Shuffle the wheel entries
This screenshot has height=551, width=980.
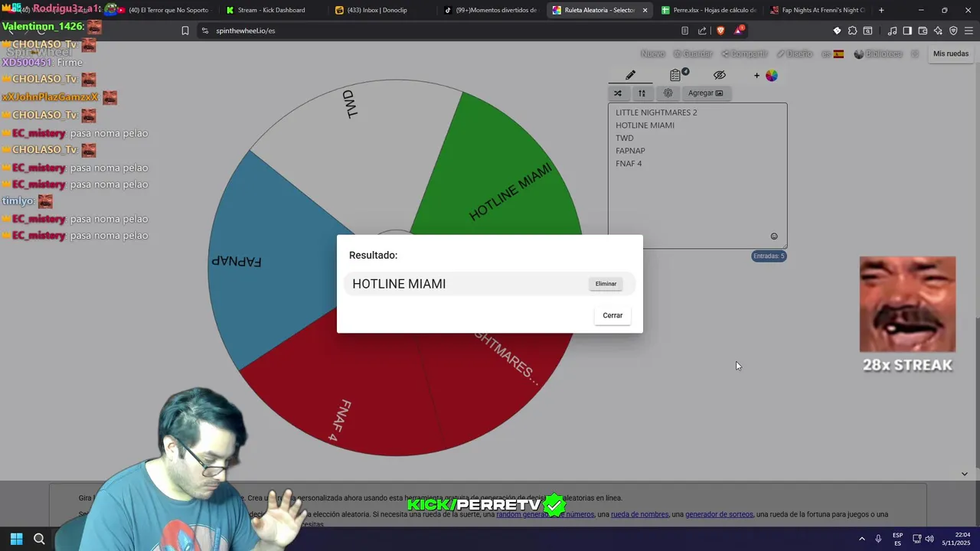[x=618, y=93]
